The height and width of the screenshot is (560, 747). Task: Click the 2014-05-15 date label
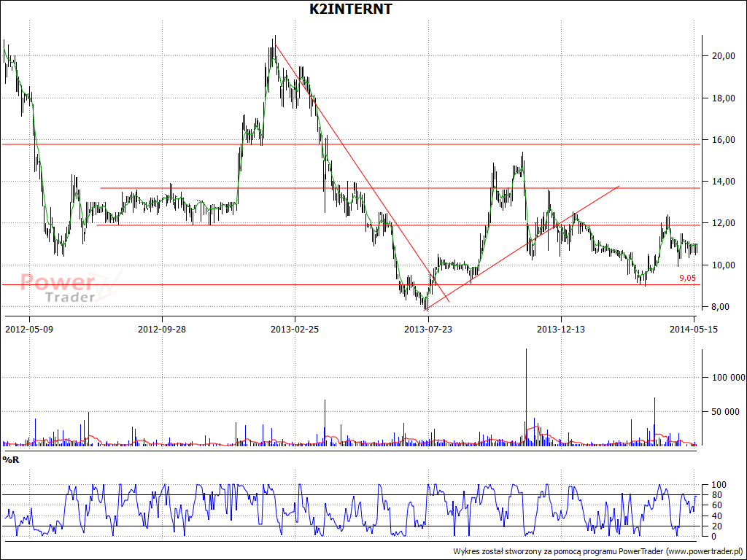click(x=694, y=329)
